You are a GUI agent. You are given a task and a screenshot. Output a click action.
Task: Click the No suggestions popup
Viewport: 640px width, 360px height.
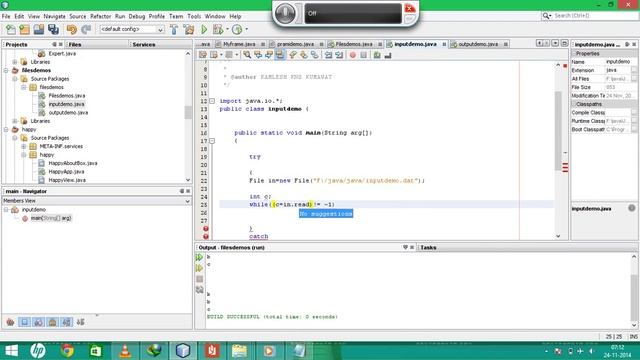pyautogui.click(x=326, y=214)
